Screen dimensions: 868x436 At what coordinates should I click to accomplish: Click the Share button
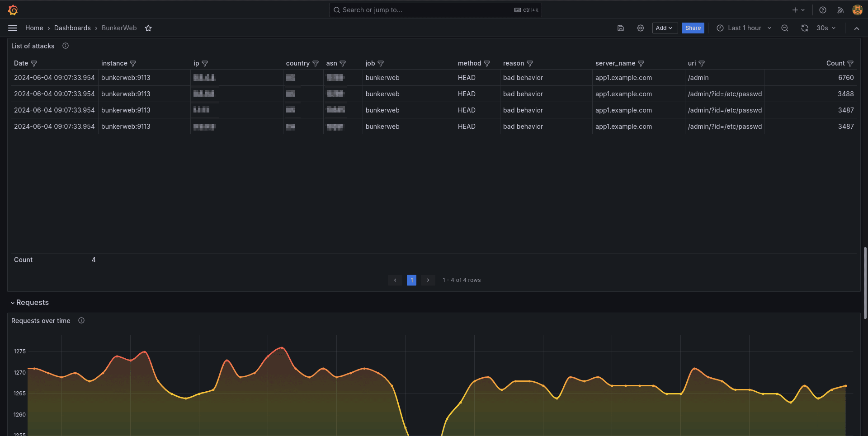(693, 28)
